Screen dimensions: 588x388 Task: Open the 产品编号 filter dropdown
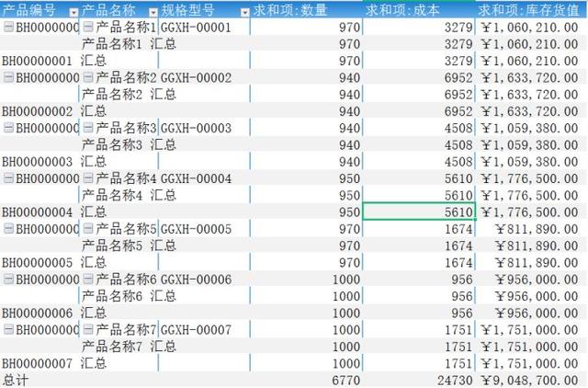73,13
